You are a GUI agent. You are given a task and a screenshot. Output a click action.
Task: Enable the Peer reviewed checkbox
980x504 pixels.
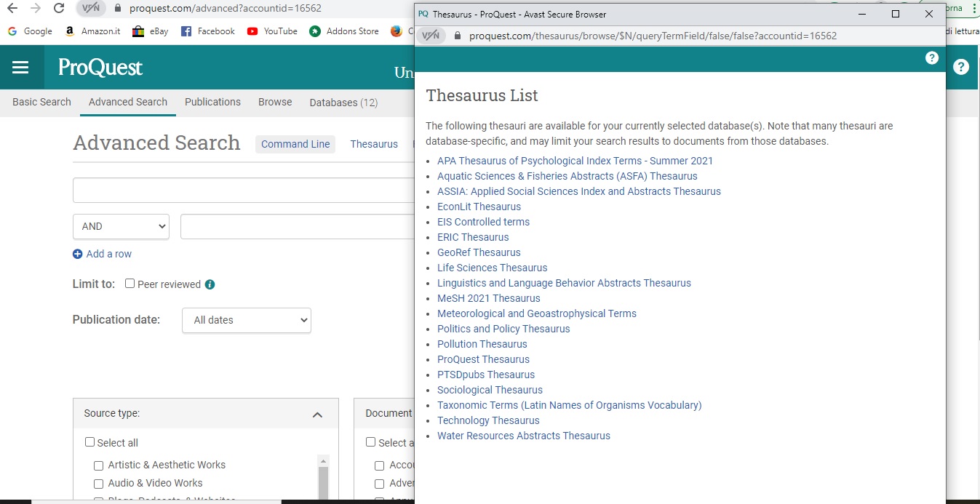(x=128, y=284)
